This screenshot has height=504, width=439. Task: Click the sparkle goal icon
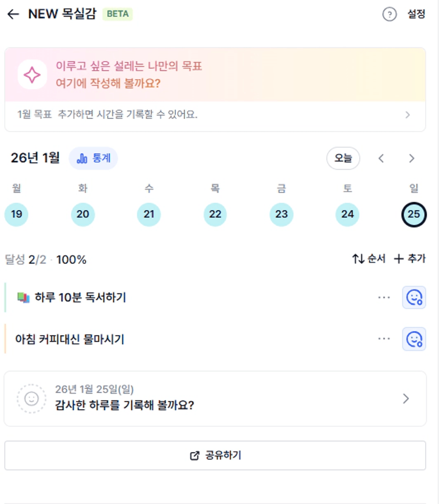[32, 75]
